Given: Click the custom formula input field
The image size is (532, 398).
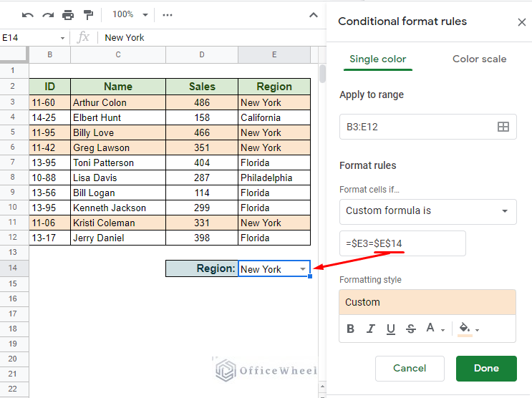Looking at the screenshot, I should [x=402, y=243].
